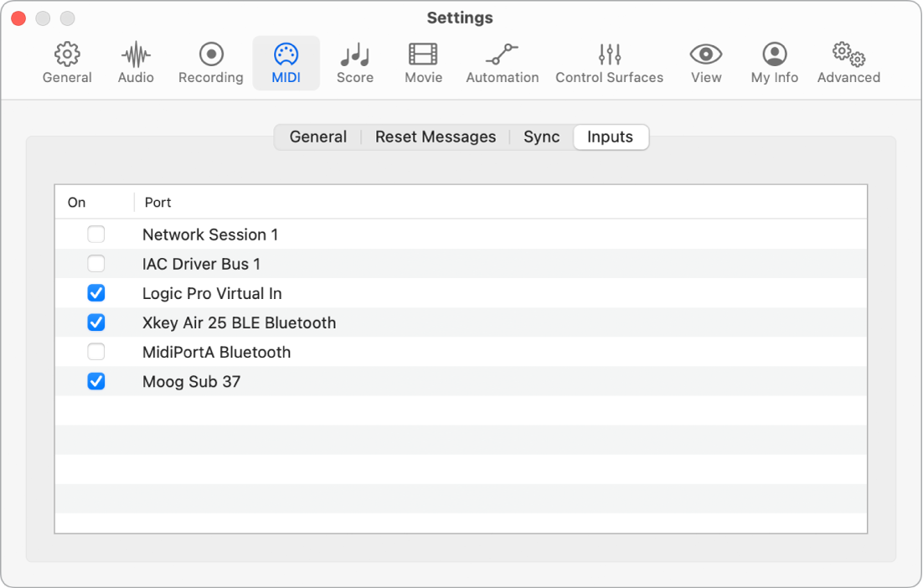Open the General settings icon

click(67, 62)
